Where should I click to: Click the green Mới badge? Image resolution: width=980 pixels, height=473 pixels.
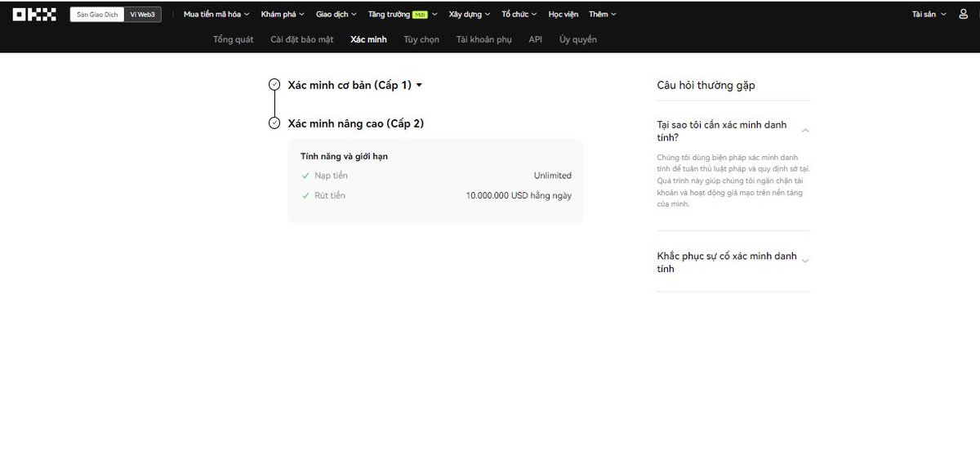pos(420,15)
